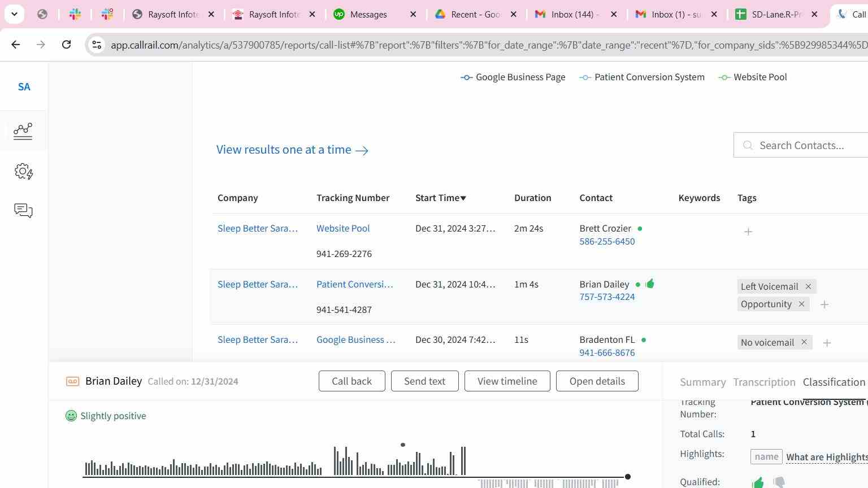The width and height of the screenshot is (868, 488).
Task: Click the Duration column header
Action: coord(532,198)
